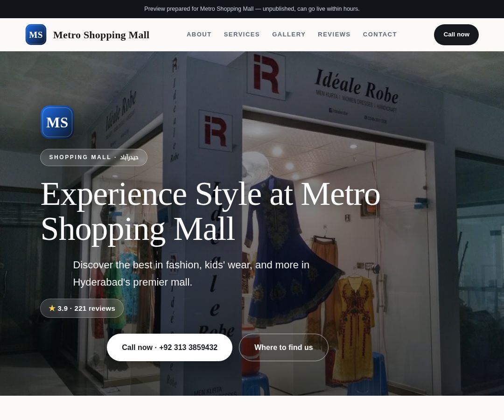Go to the Services section

(242, 35)
